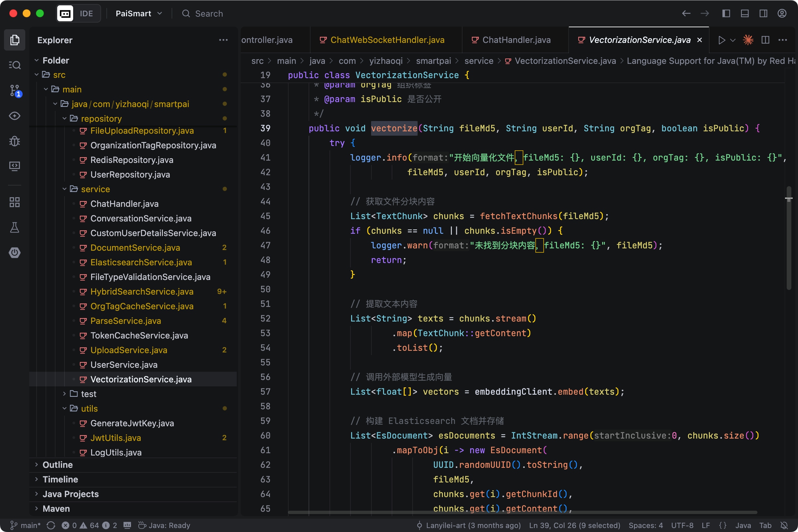
Task: Click Spaces: 4 indentation setting in status bar
Action: tap(645, 525)
